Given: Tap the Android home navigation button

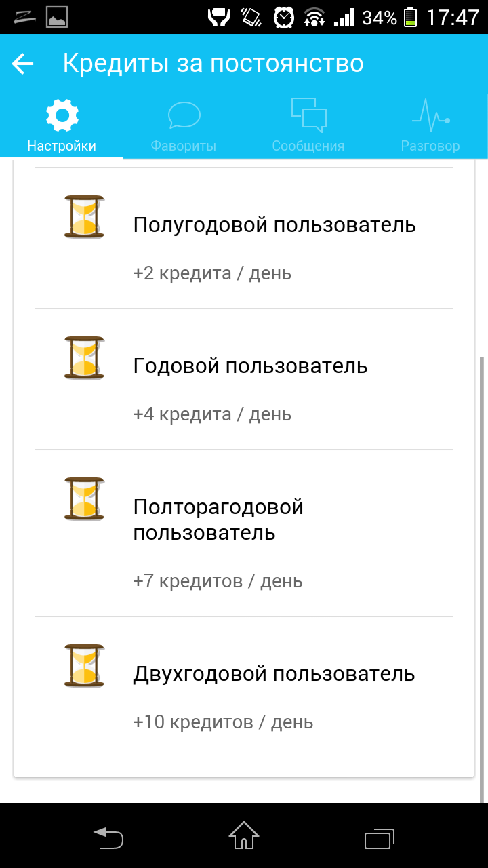Looking at the screenshot, I should point(244,835).
